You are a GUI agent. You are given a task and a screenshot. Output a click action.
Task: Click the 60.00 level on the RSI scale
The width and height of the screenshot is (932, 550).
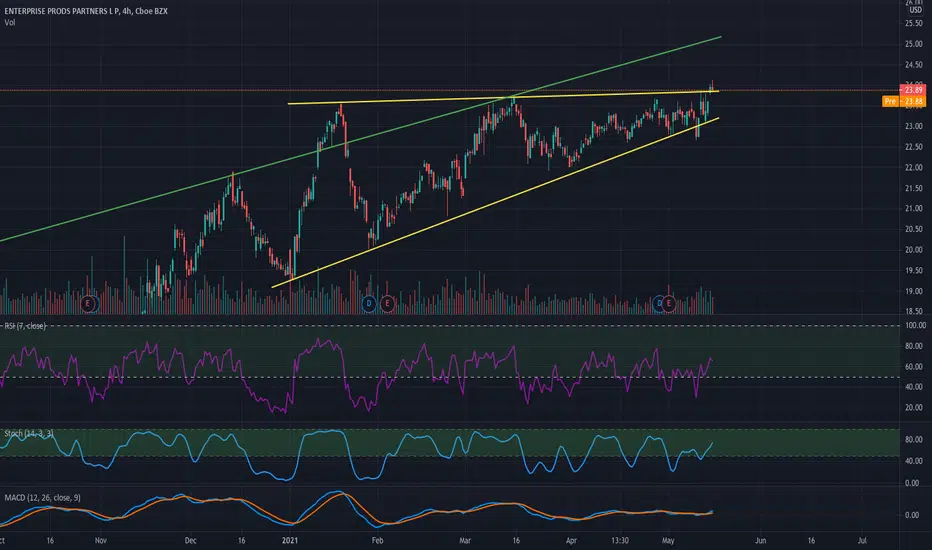[914, 367]
